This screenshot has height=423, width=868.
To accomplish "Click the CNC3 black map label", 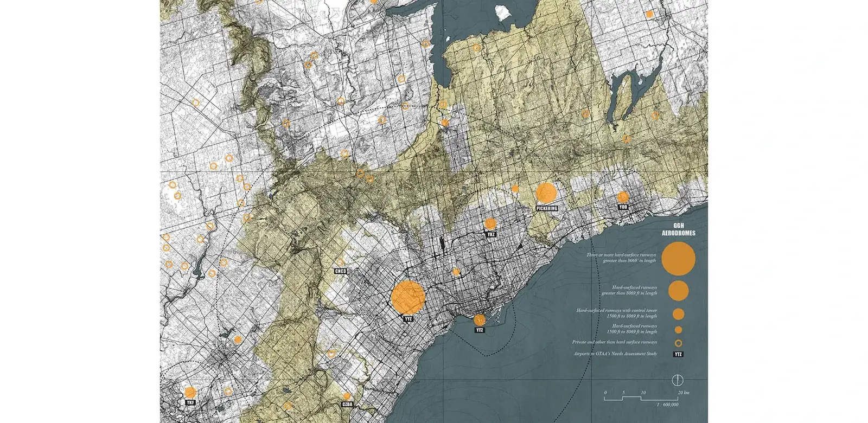I will [341, 271].
